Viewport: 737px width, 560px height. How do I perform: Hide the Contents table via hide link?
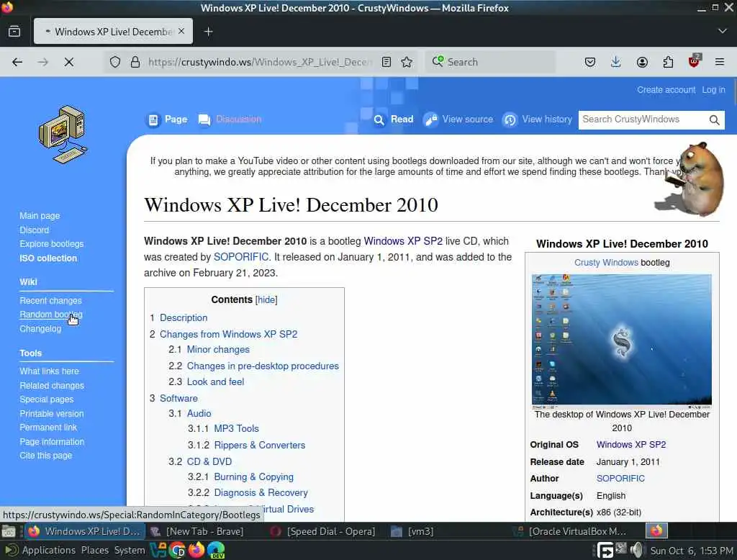click(x=266, y=300)
